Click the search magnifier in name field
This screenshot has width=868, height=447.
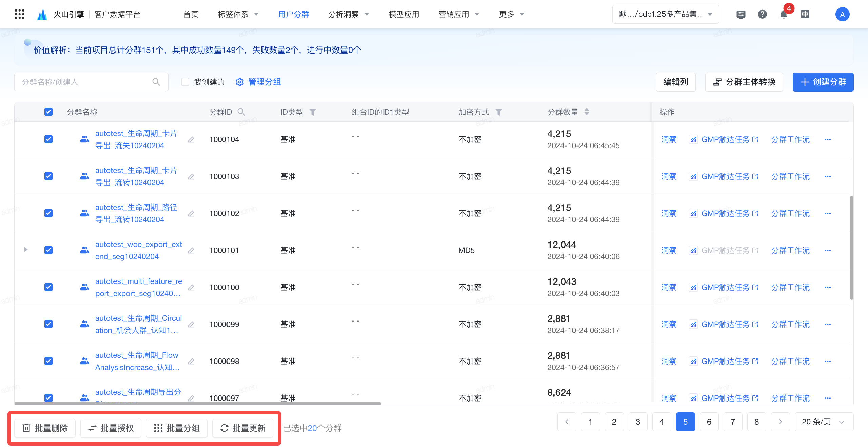point(156,82)
